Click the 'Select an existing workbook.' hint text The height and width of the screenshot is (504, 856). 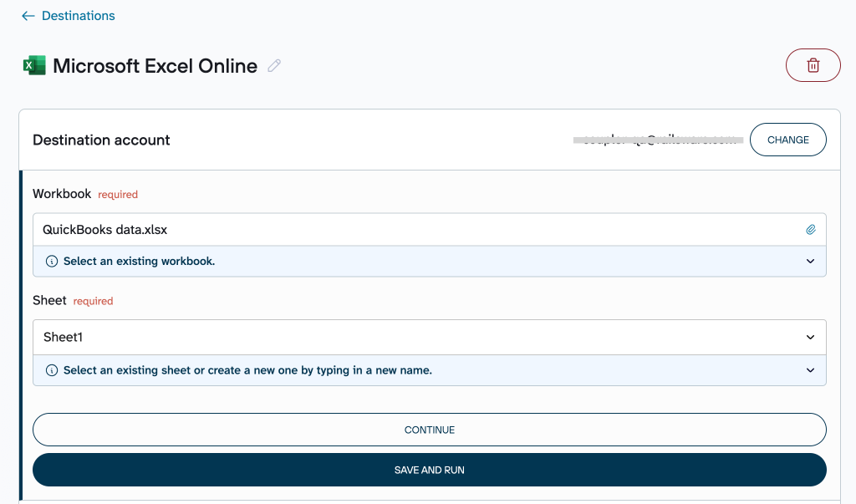click(139, 261)
